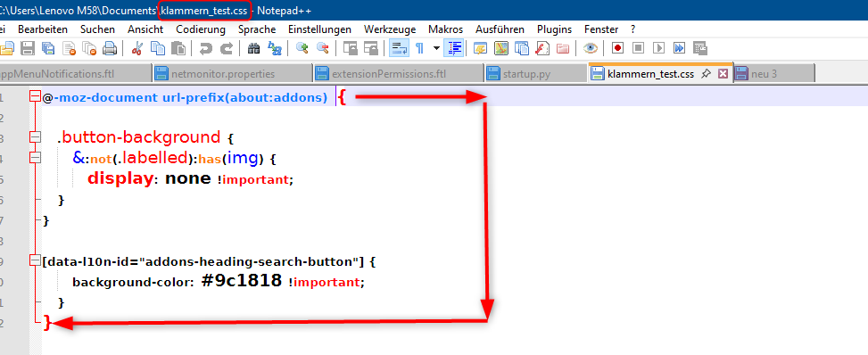
Task: Open the Werkzeuge menu
Action: tap(390, 29)
